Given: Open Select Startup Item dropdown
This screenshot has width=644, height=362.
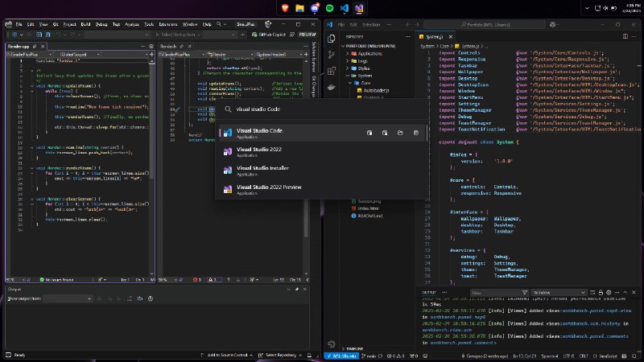Looking at the screenshot, I should coord(178,35).
